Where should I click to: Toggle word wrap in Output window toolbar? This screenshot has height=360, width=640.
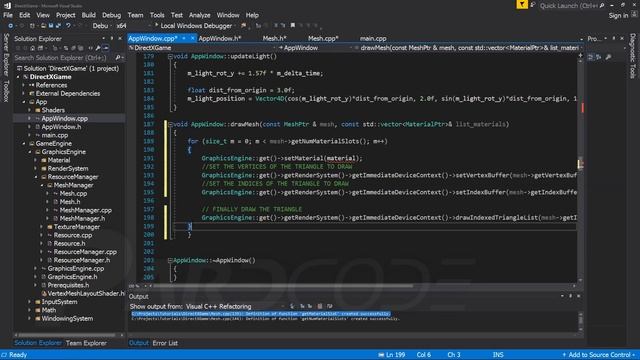[329, 306]
